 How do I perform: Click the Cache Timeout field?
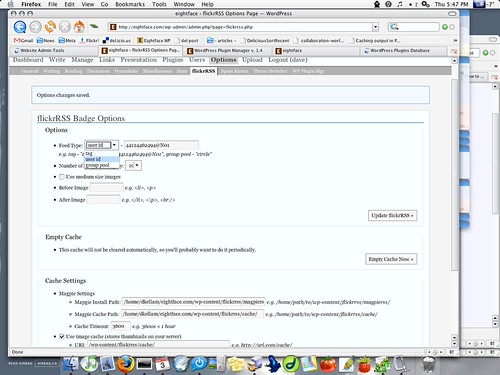[121, 326]
